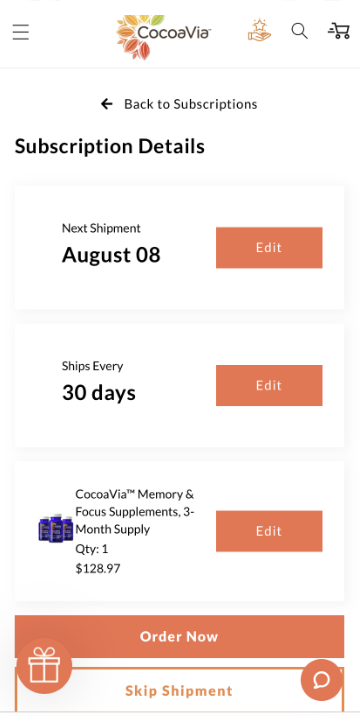View the shopping cart

coord(339,31)
